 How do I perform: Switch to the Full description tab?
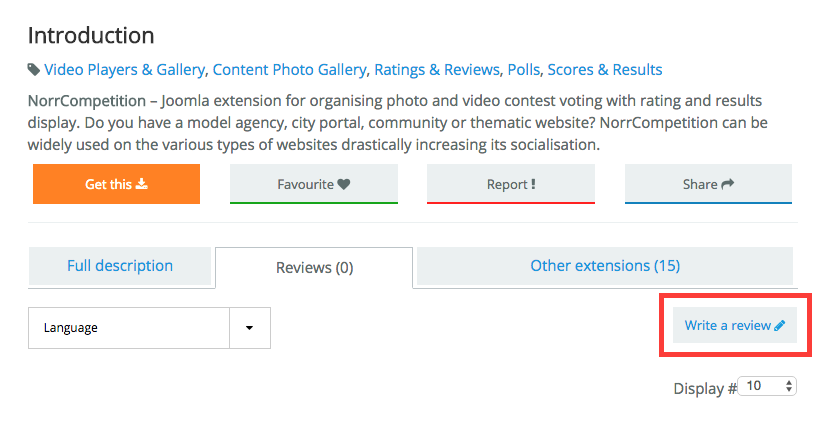120,266
